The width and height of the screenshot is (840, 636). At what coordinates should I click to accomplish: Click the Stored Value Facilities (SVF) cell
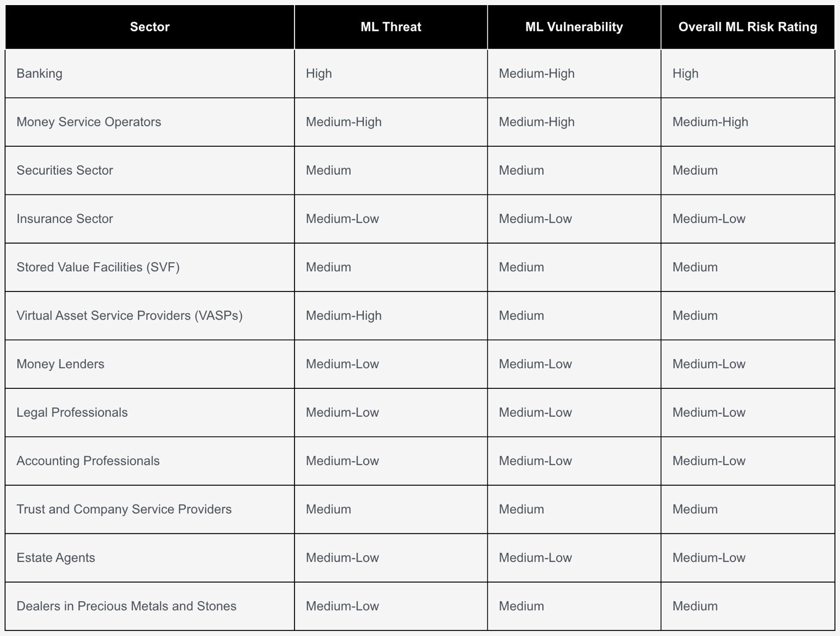pyautogui.click(x=98, y=267)
